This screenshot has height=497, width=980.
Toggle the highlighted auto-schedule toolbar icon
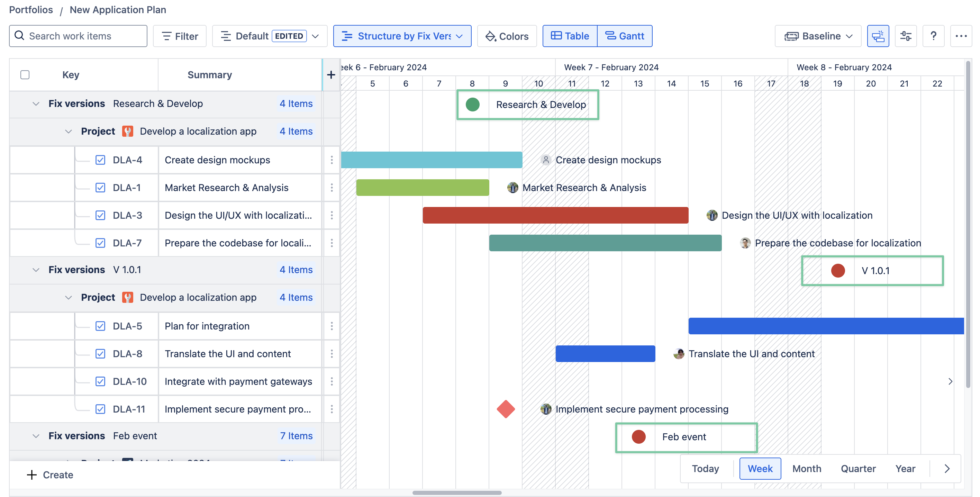point(878,36)
